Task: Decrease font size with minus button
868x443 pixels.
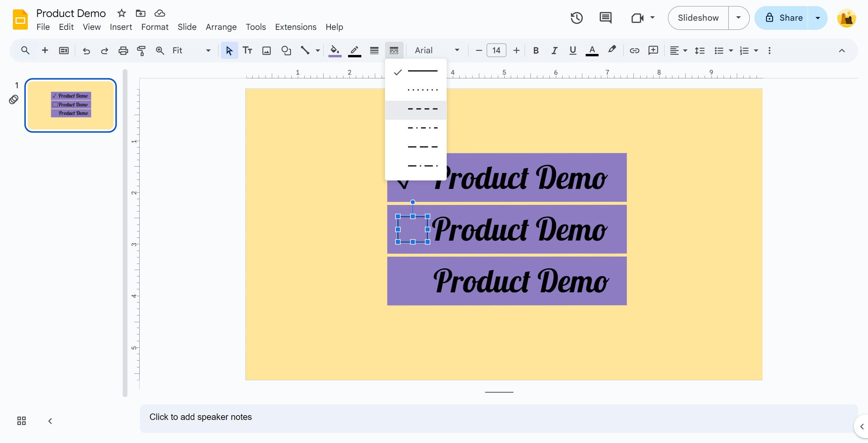Action: pos(479,51)
